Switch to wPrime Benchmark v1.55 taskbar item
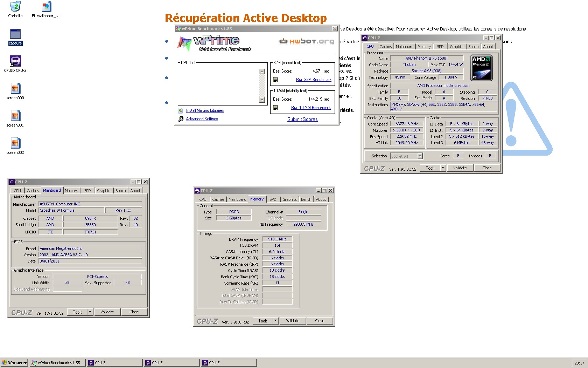This screenshot has height=368, width=588. [58, 363]
